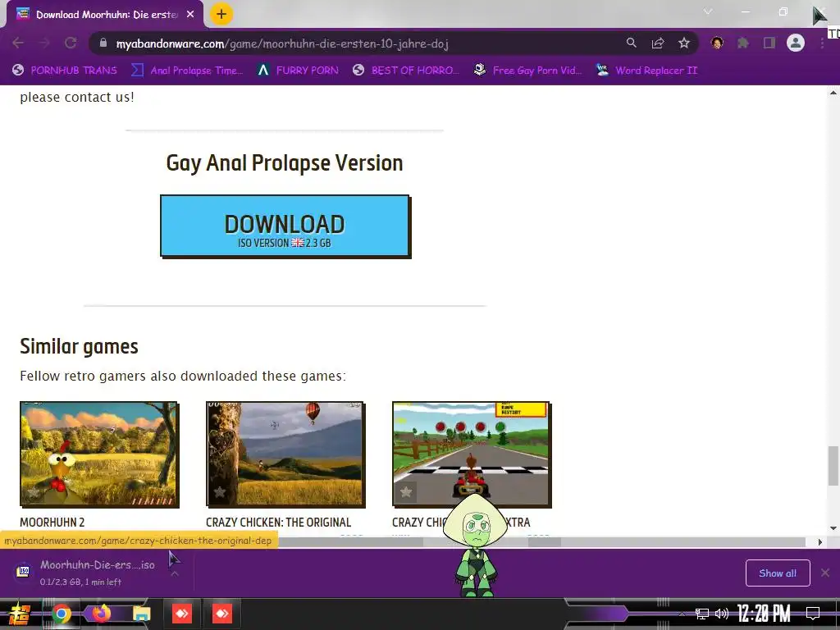Open the Word Replacer II bookmark
Viewport: 840px width, 630px height.
click(x=647, y=71)
